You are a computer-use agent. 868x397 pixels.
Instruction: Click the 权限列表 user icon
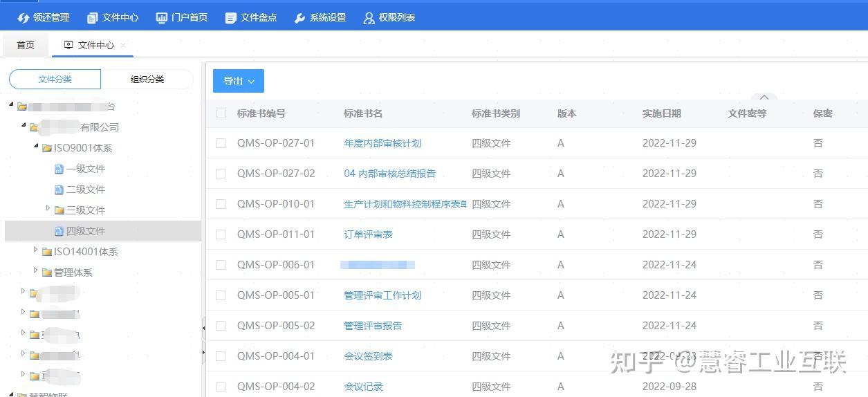[x=369, y=18]
